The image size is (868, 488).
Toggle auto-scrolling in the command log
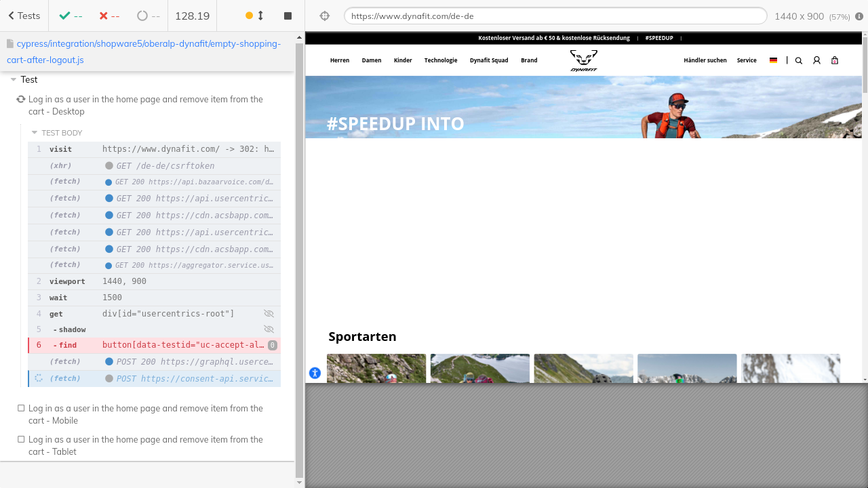[x=255, y=16]
